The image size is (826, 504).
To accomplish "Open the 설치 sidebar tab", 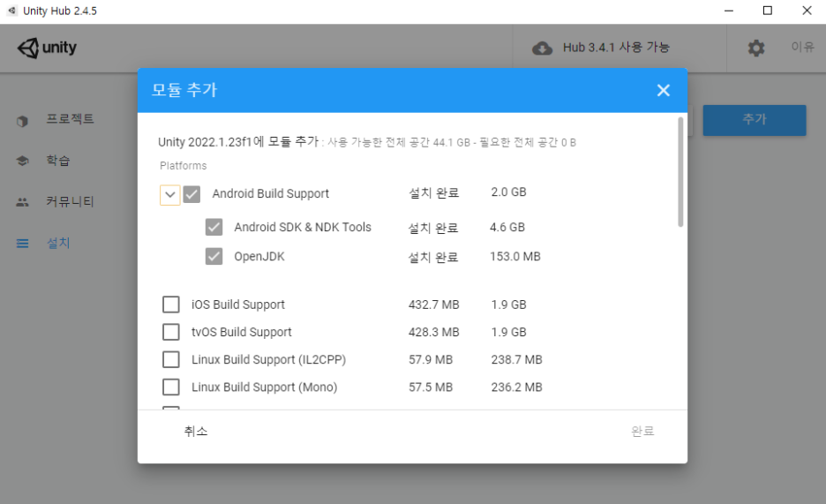I will pyautogui.click(x=58, y=243).
